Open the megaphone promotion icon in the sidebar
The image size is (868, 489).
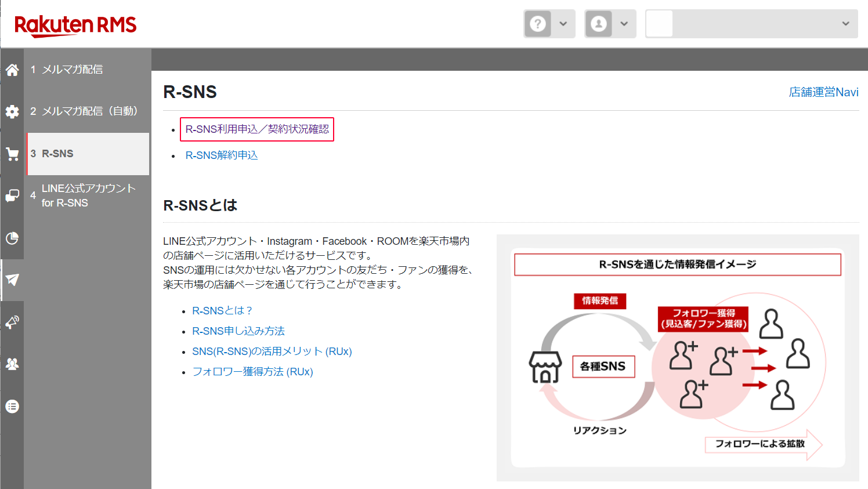coord(12,322)
